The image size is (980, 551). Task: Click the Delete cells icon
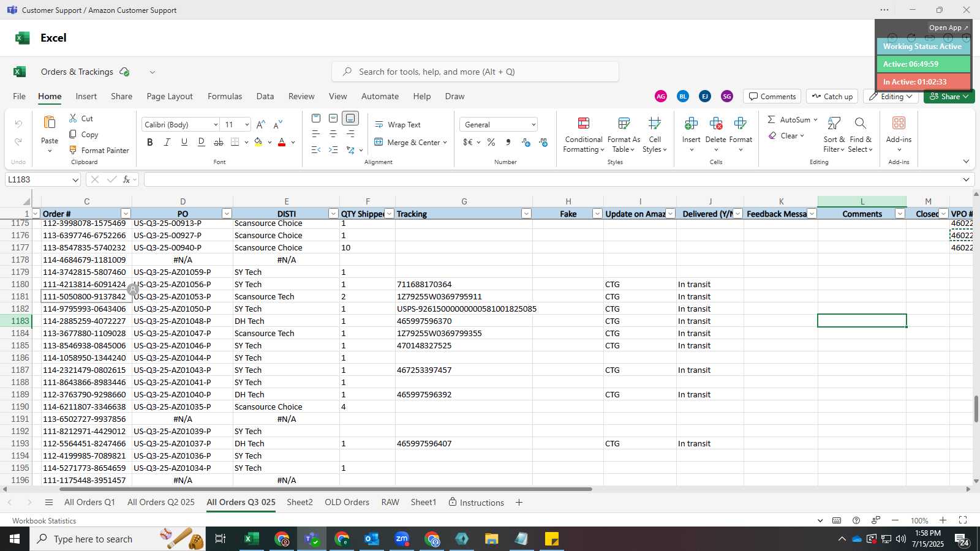[x=715, y=124]
